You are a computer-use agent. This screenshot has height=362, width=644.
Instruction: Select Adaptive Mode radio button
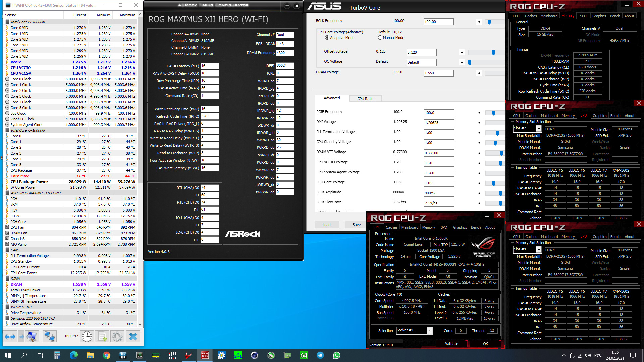click(327, 38)
